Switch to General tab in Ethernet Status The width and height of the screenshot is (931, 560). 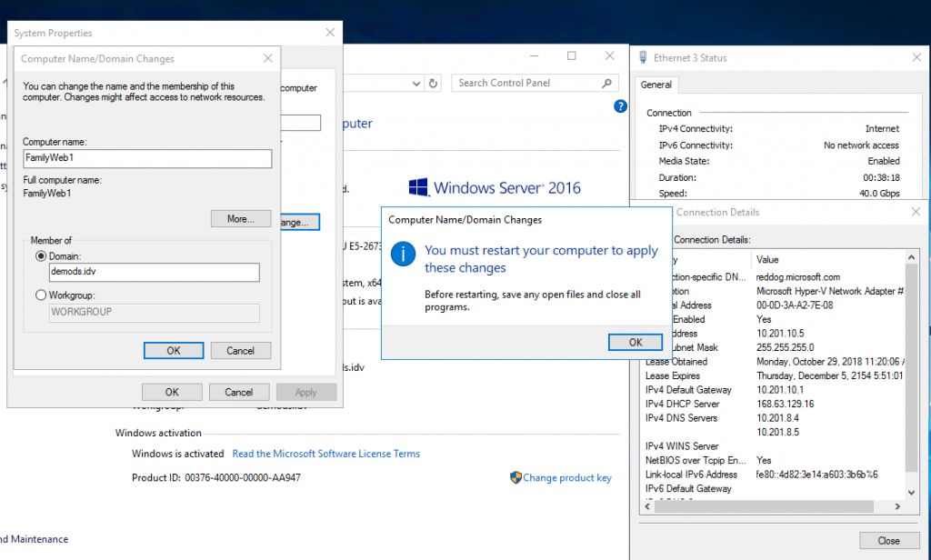coord(656,85)
